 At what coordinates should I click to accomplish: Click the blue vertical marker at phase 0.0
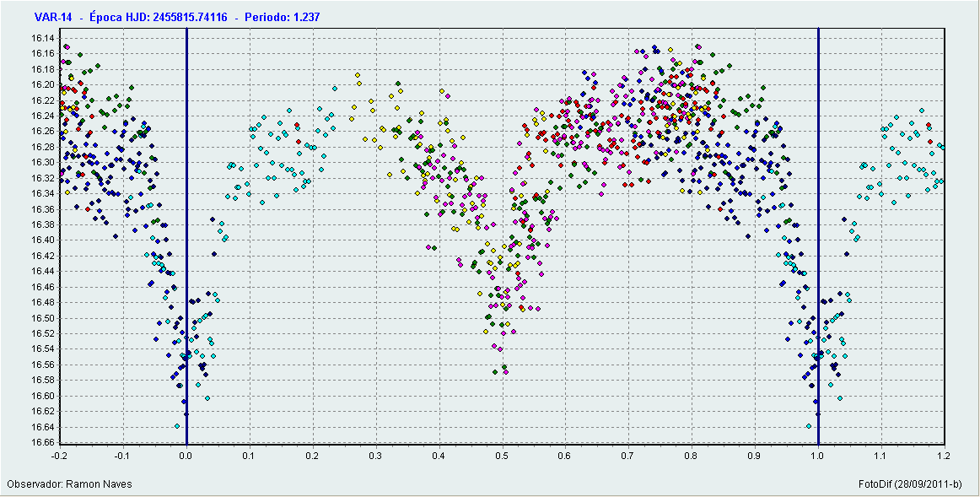[186, 236]
